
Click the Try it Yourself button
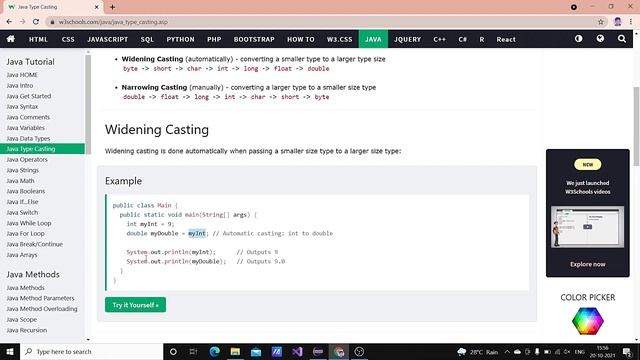(x=136, y=305)
